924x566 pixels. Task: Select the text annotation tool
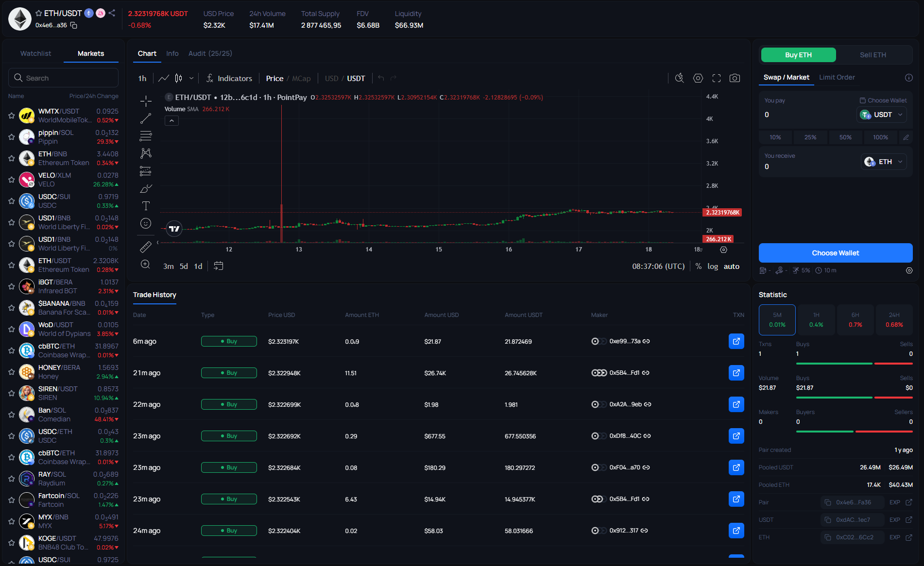(146, 206)
